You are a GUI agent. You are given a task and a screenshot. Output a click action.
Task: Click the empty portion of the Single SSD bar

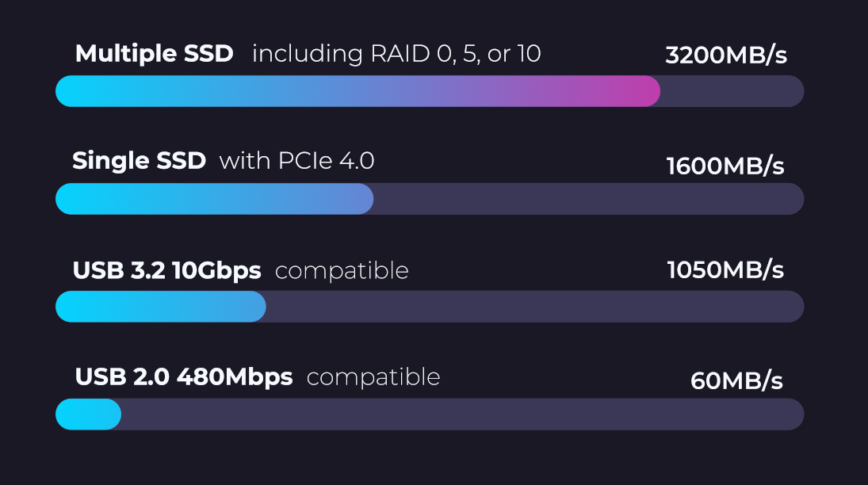point(588,199)
